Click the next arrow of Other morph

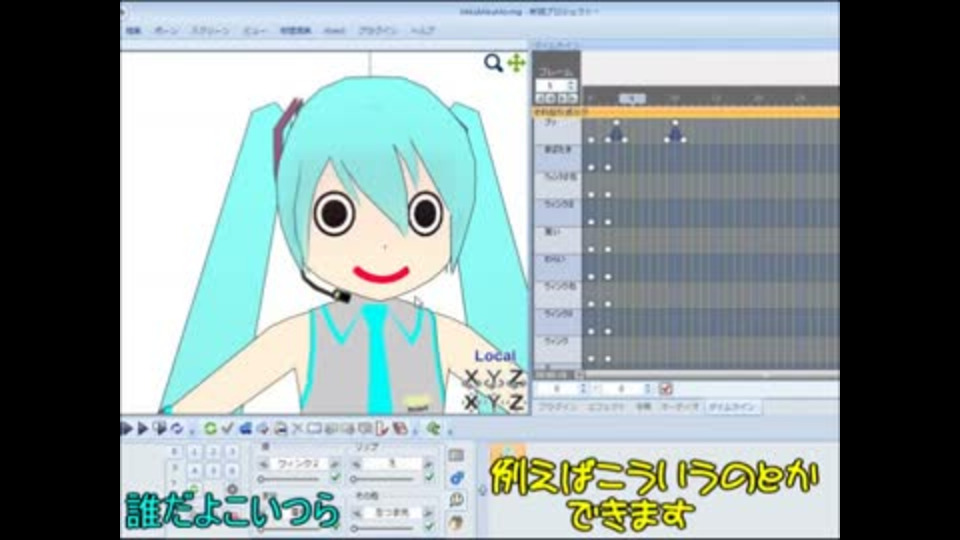point(429,512)
